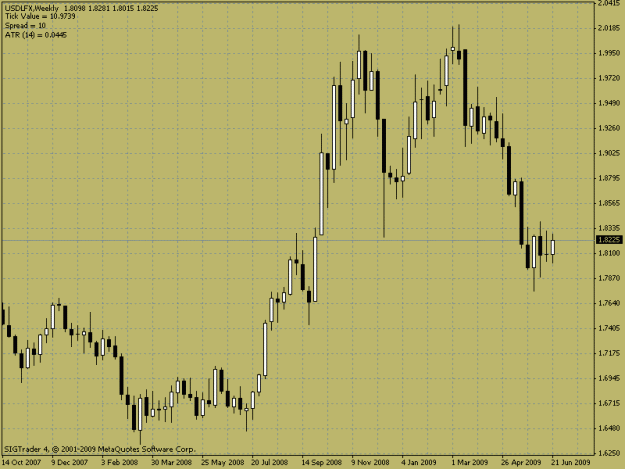Image resolution: width=625 pixels, height=469 pixels.
Task: Click the 4 Jan 2009 date label
Action: (419, 463)
